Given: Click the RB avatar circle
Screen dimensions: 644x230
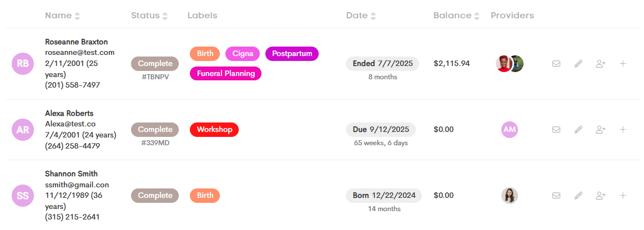Looking at the screenshot, I should point(23,64).
